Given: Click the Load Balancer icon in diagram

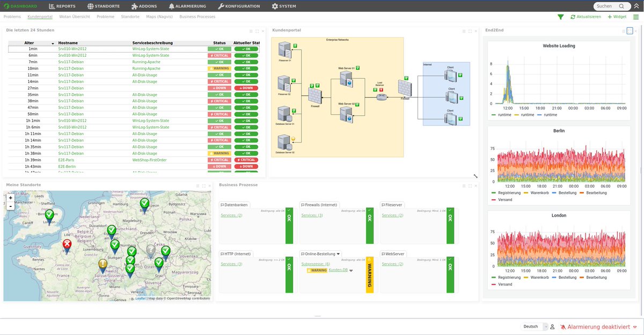Looking at the screenshot, I should pos(381,96).
